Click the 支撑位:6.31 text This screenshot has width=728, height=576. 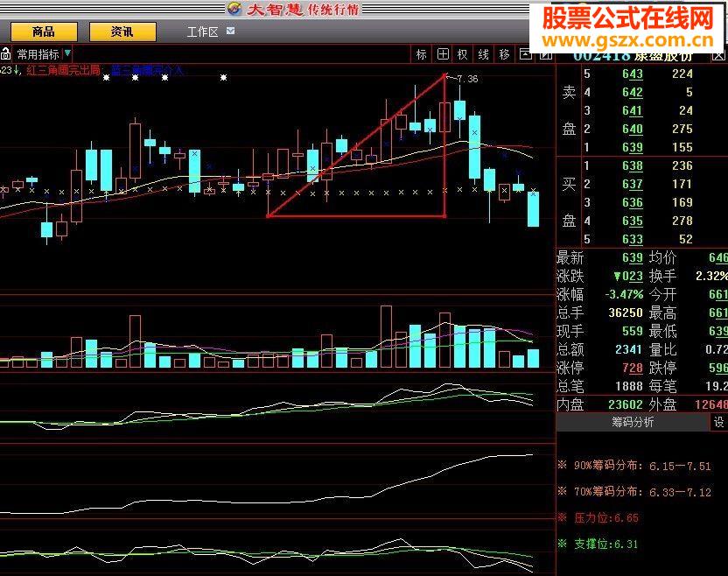(598, 544)
